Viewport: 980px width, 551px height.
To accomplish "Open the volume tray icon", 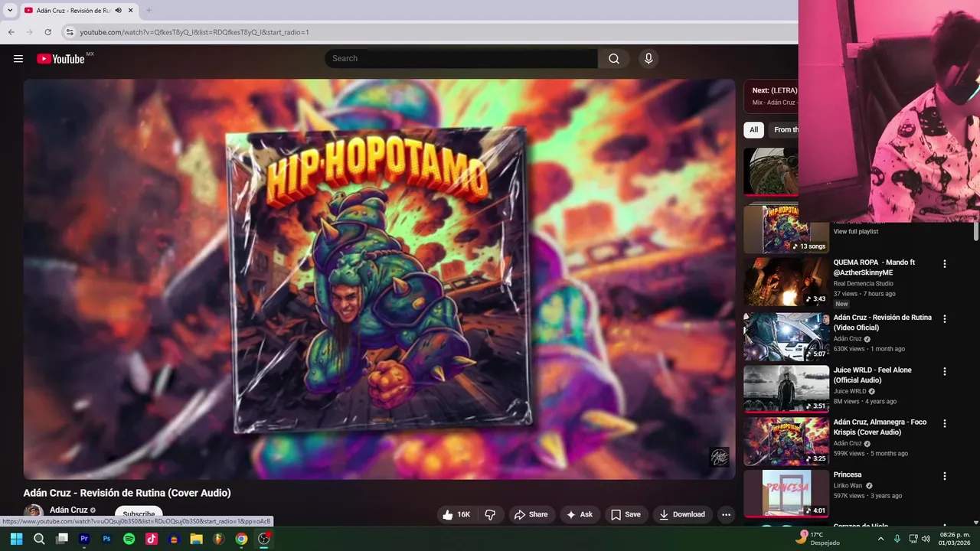I will click(x=926, y=539).
